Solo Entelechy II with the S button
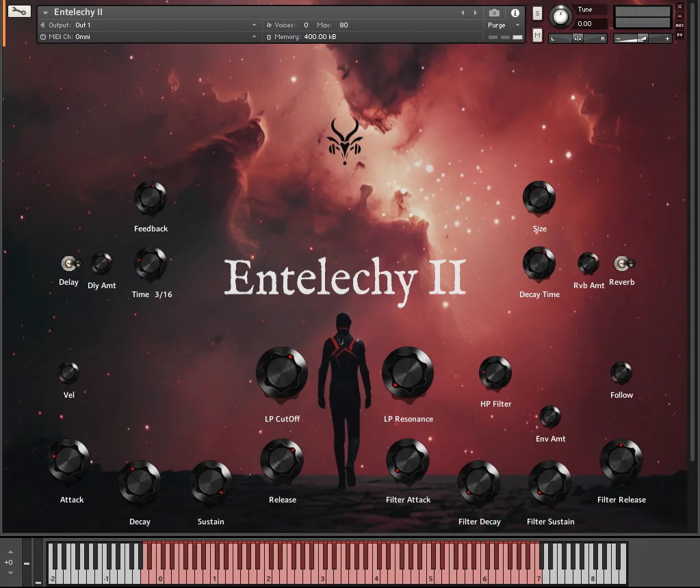 [537, 13]
